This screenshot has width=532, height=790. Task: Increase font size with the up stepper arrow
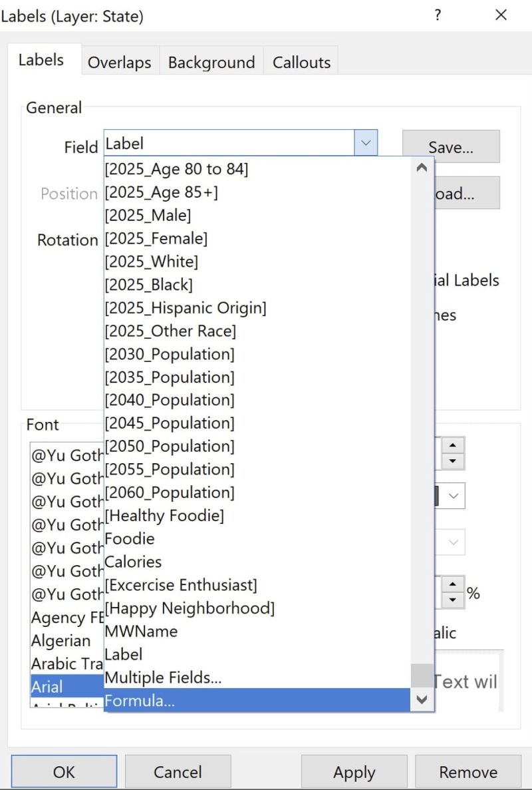tap(452, 447)
